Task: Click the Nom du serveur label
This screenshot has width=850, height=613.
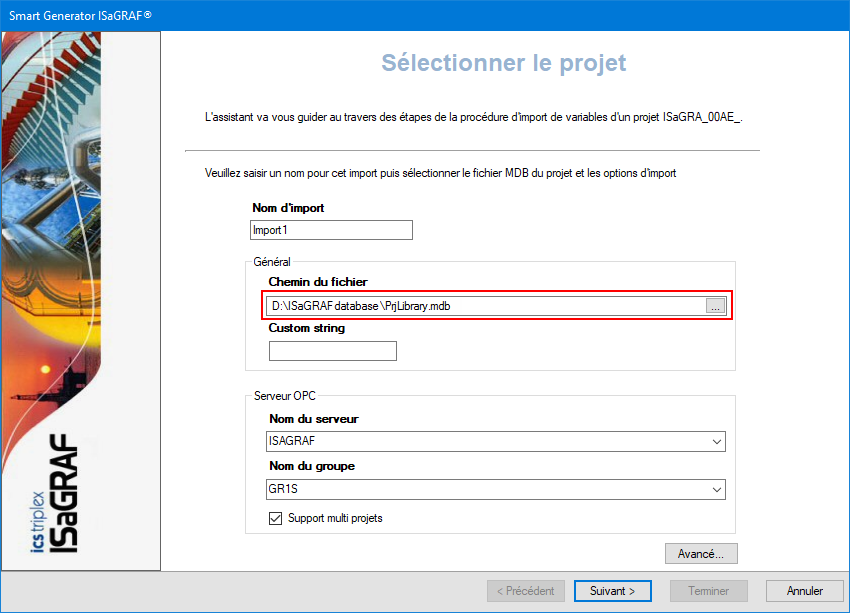Action: (314, 419)
